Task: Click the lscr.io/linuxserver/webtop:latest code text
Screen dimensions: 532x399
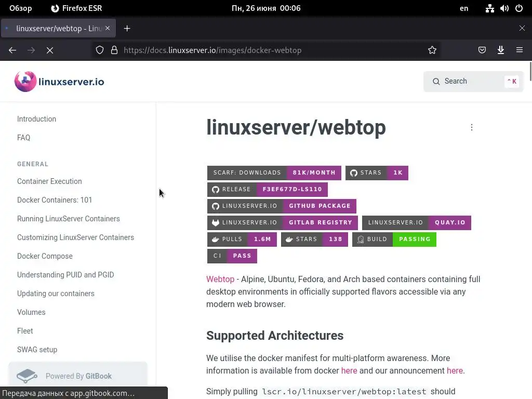Action: (344, 392)
